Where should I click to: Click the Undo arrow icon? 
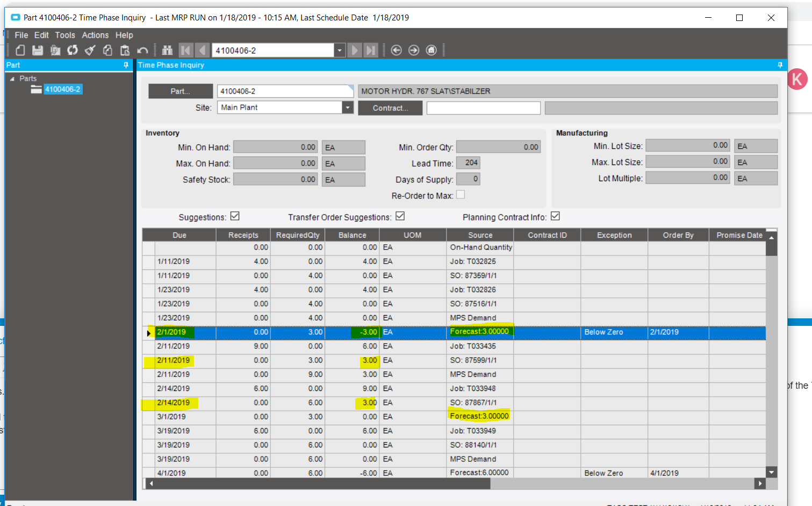tap(142, 51)
